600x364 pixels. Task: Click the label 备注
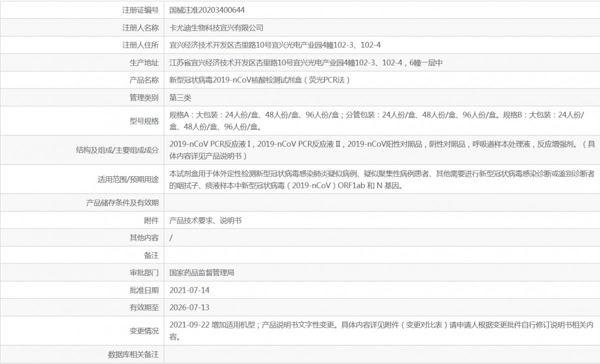pyautogui.click(x=151, y=255)
